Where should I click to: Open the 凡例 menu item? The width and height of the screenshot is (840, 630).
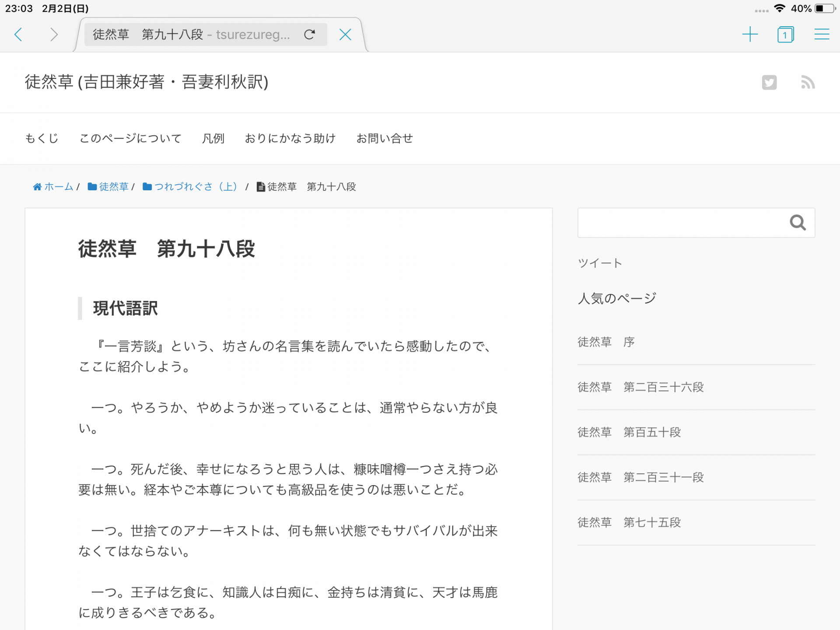point(213,139)
